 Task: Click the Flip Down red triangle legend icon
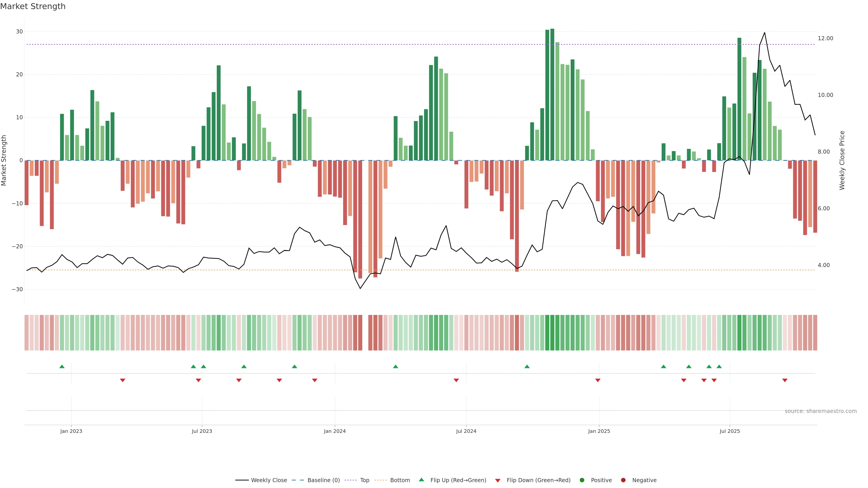click(x=498, y=481)
